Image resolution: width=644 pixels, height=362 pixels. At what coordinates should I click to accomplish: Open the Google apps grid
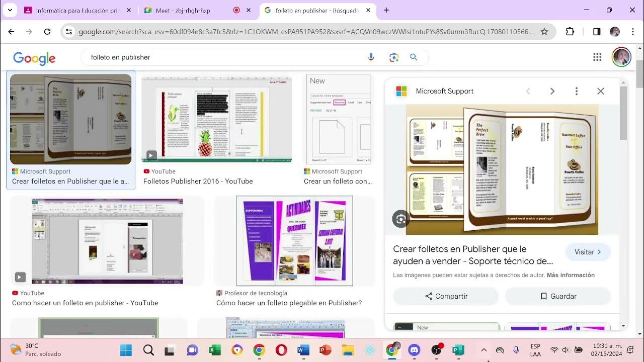[597, 57]
